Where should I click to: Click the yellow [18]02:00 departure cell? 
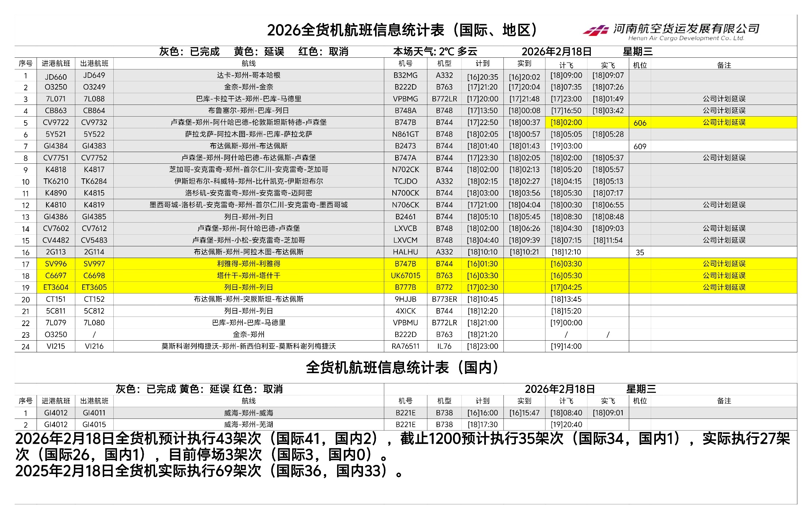tap(566, 122)
